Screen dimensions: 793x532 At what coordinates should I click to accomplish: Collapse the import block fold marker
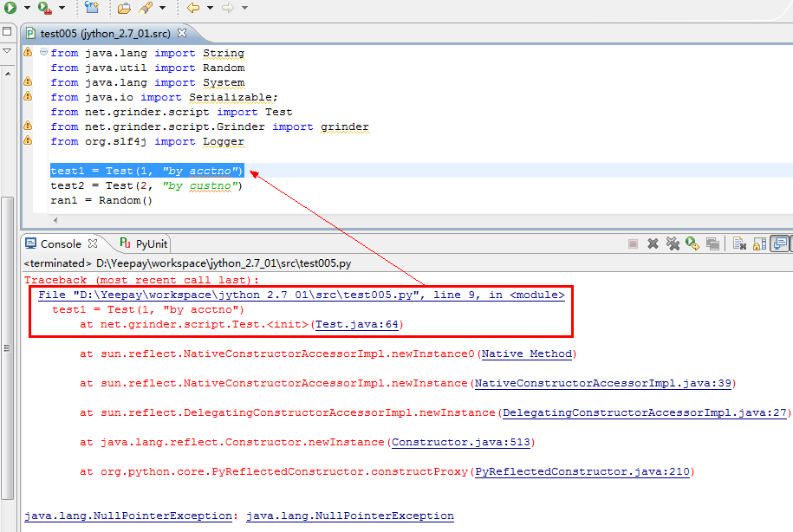tap(43, 53)
